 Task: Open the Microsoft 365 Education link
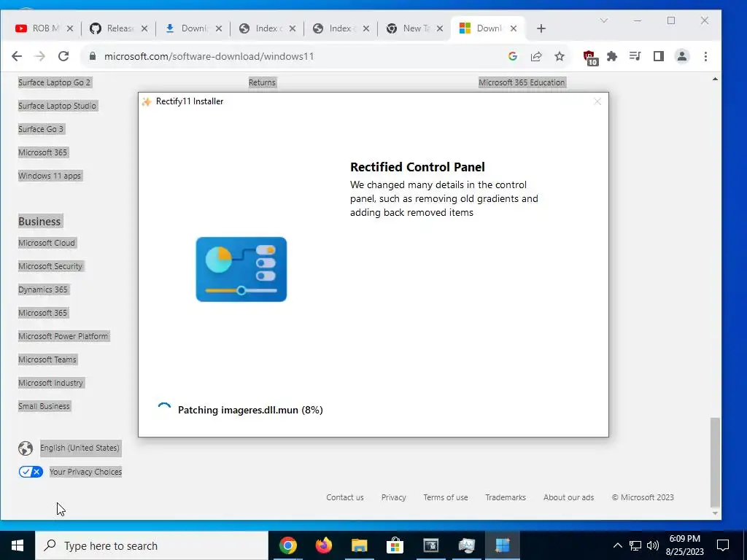click(x=522, y=82)
